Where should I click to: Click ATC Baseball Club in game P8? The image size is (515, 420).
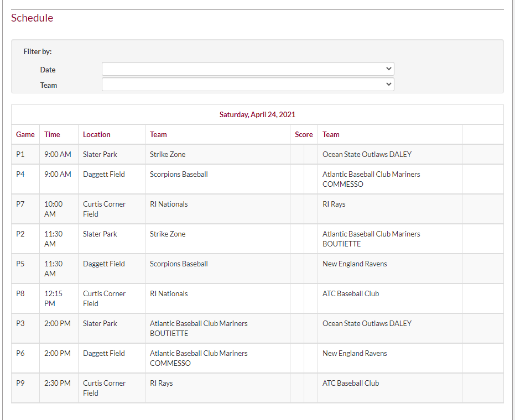351,293
